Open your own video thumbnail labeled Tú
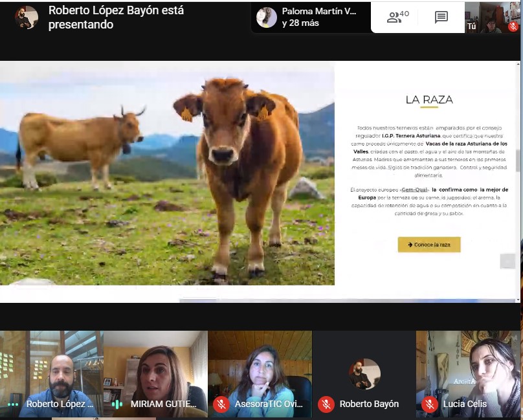The width and height of the screenshot is (523, 420). coord(493,17)
